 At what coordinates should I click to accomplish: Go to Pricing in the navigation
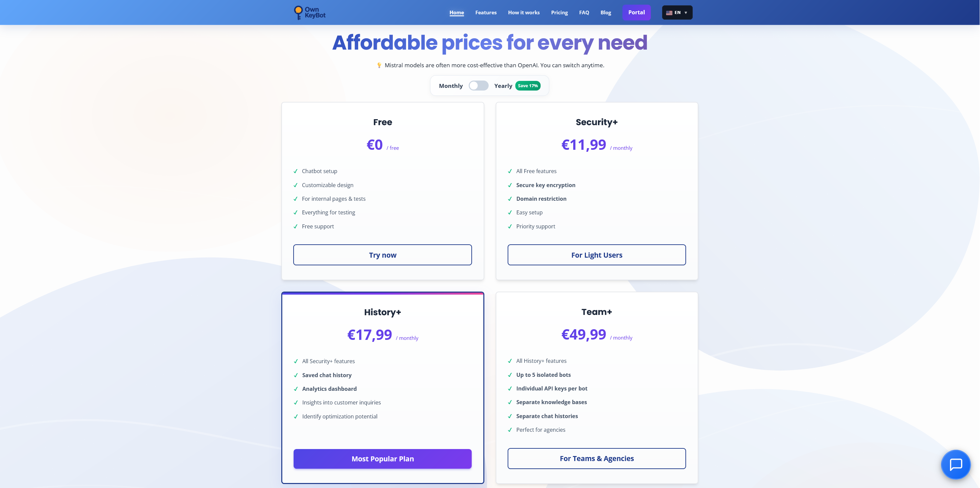click(x=559, y=13)
